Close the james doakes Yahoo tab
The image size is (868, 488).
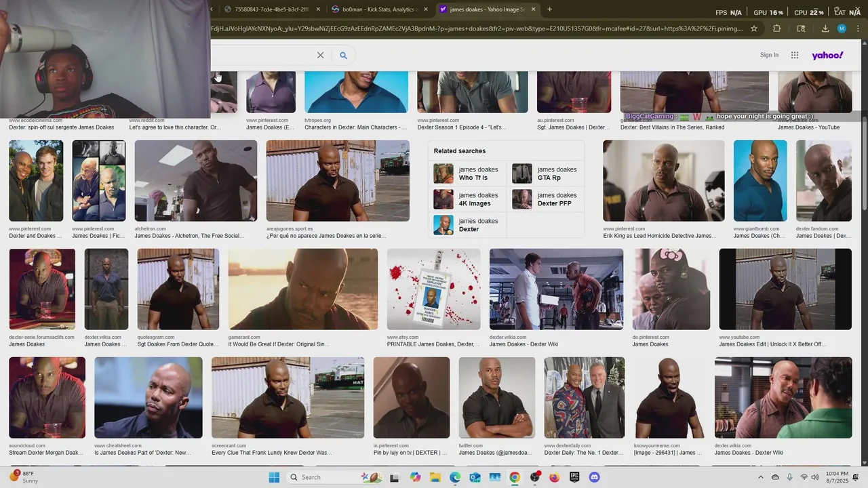pos(534,9)
